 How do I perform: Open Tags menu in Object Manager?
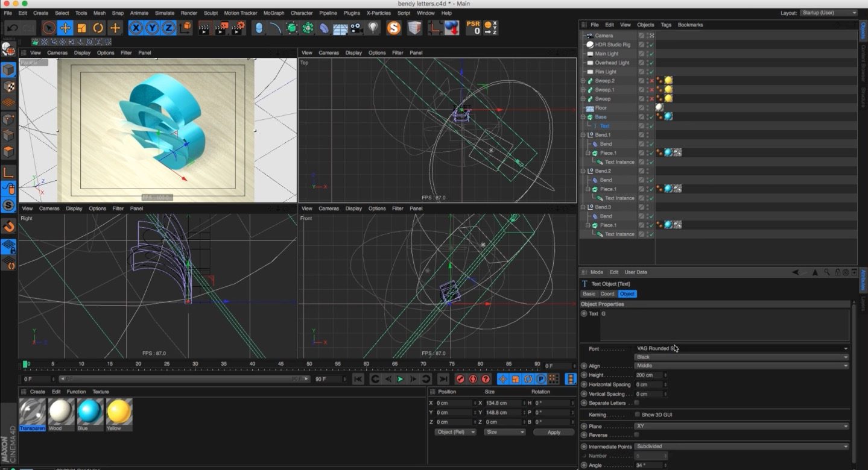point(666,25)
